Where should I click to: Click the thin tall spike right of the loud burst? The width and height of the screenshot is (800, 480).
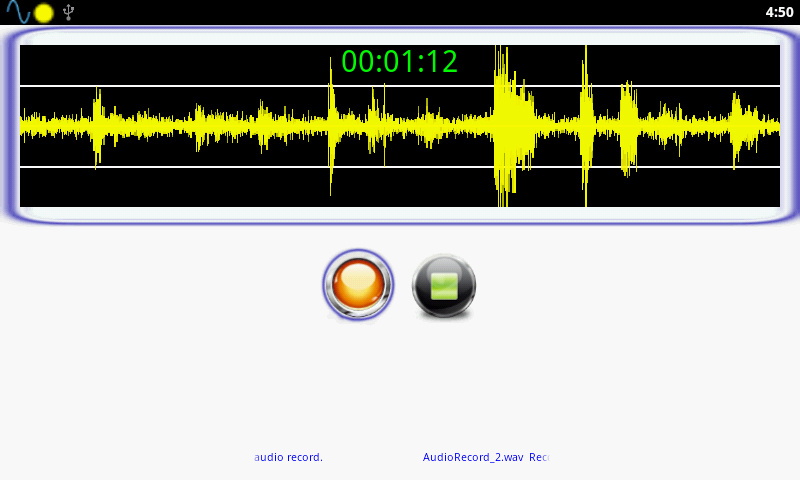click(x=586, y=126)
